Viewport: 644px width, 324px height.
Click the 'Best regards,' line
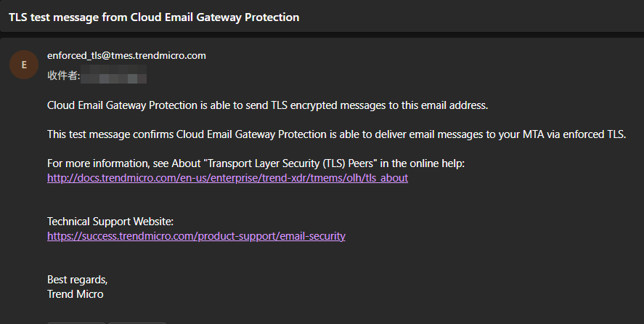point(77,280)
